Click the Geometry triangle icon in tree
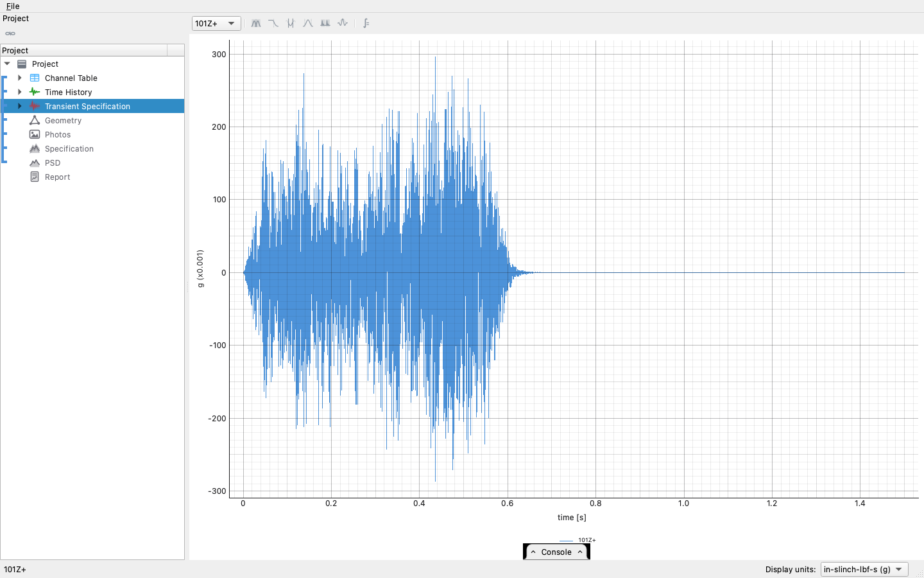The image size is (924, 578). coord(35,120)
